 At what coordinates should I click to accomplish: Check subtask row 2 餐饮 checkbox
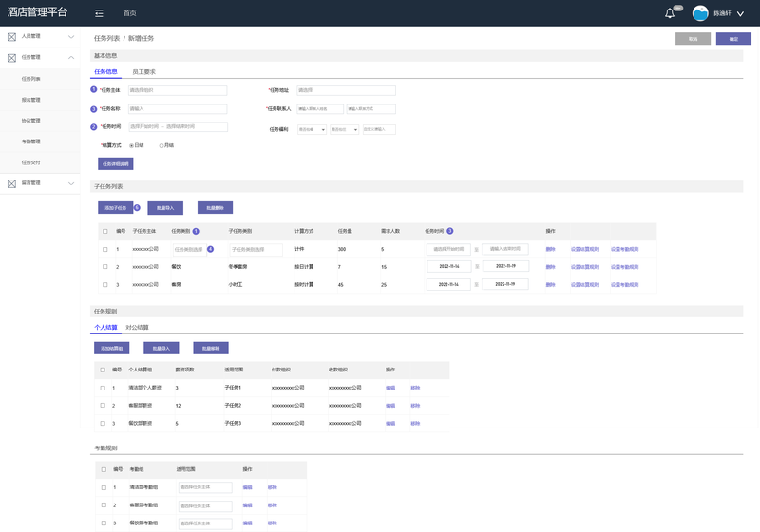pos(105,267)
